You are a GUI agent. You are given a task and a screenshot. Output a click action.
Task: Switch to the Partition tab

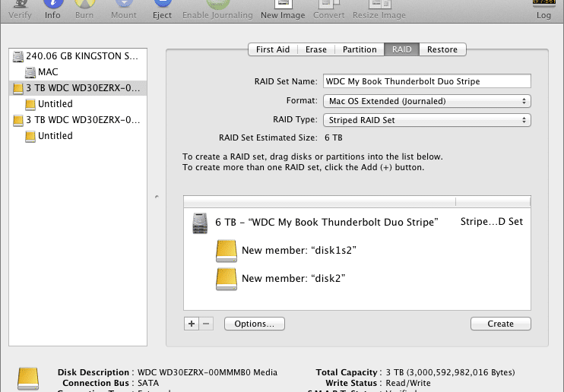[360, 49]
